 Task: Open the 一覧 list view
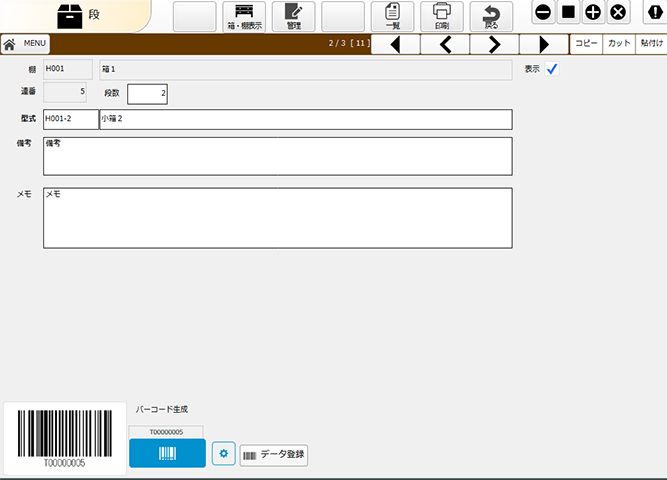(392, 16)
